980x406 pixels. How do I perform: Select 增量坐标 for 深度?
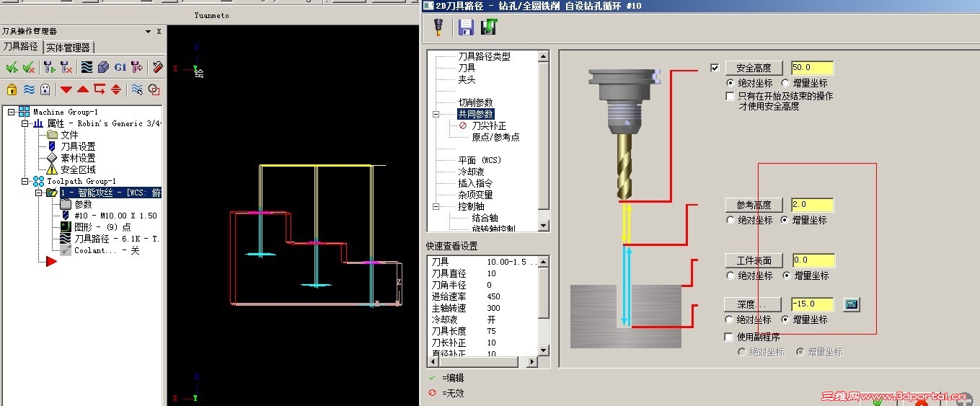785,319
